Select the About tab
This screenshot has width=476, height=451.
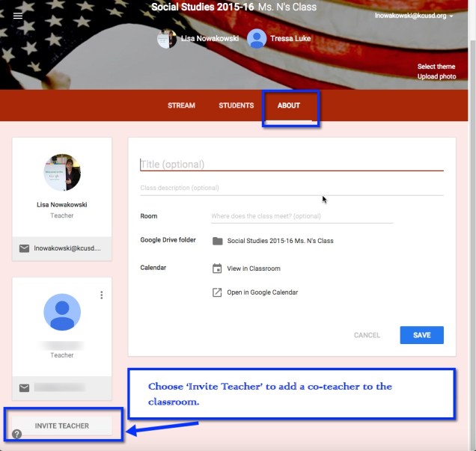coord(289,105)
